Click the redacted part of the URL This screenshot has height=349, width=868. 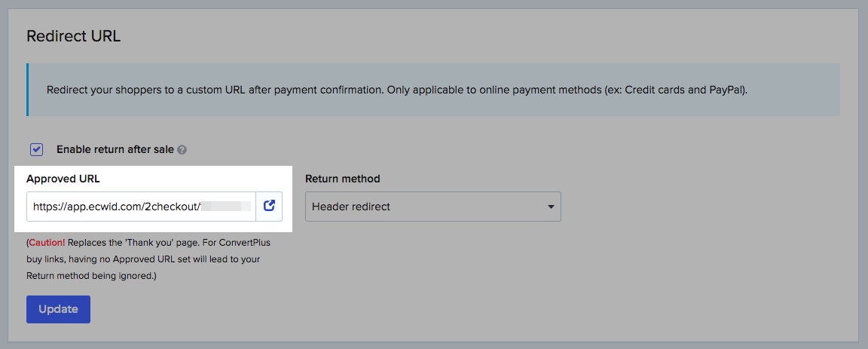click(x=227, y=206)
